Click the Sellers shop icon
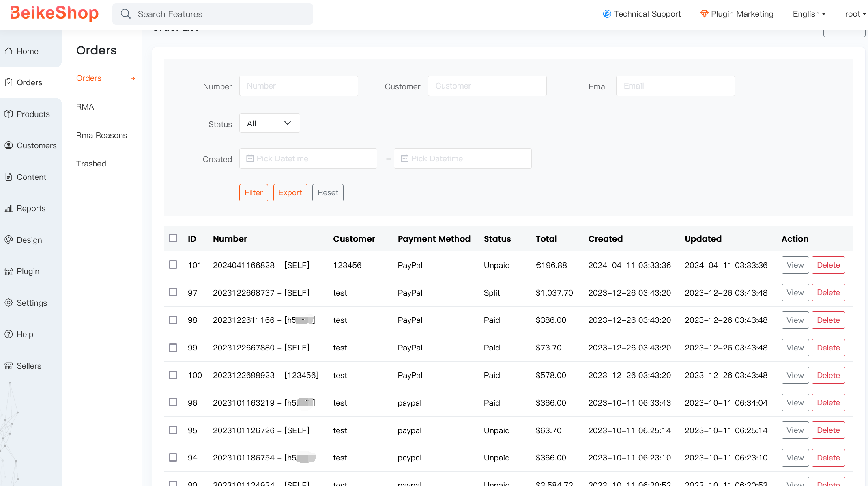Screen dimensions: 868x486 pos(9,366)
